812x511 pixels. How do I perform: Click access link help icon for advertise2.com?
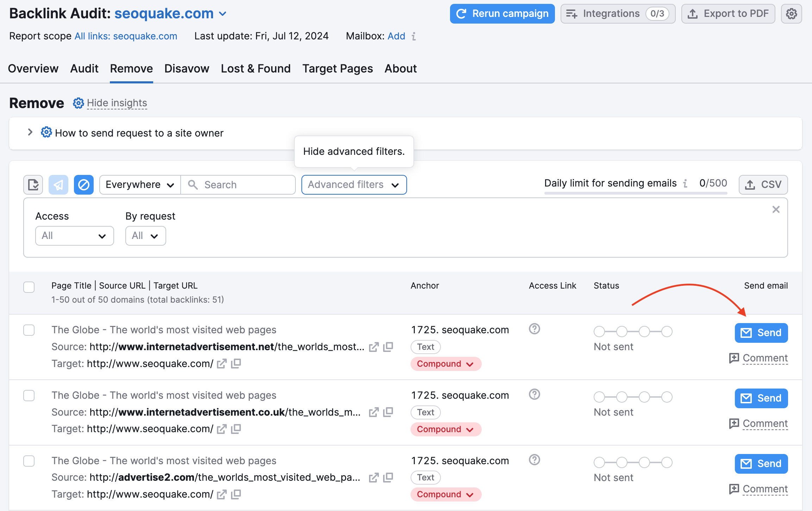tap(534, 460)
